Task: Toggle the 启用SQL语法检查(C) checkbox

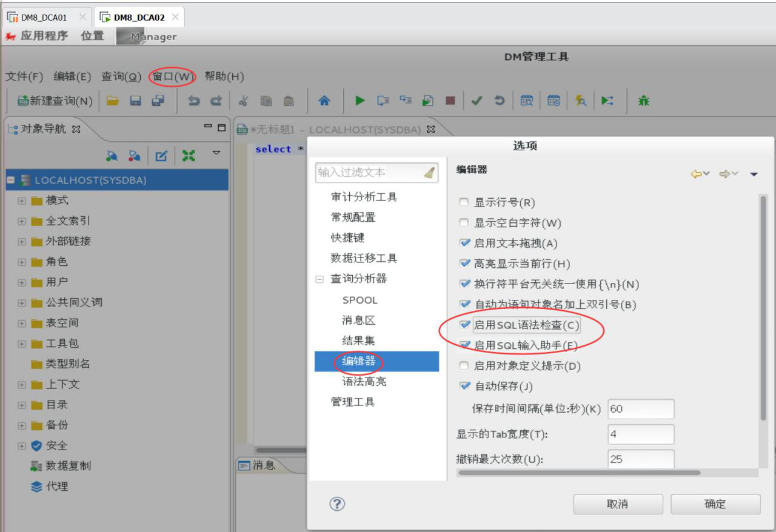Action: click(465, 325)
